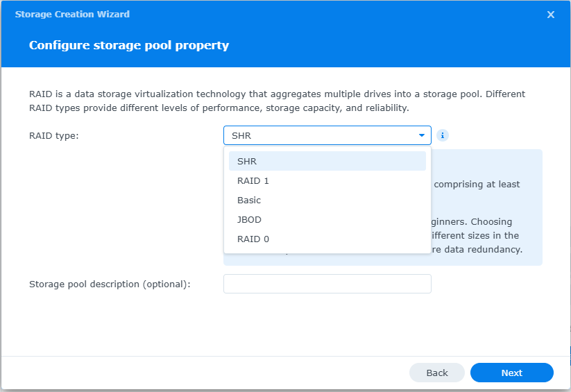Choose RAID 0 option

(x=327, y=239)
